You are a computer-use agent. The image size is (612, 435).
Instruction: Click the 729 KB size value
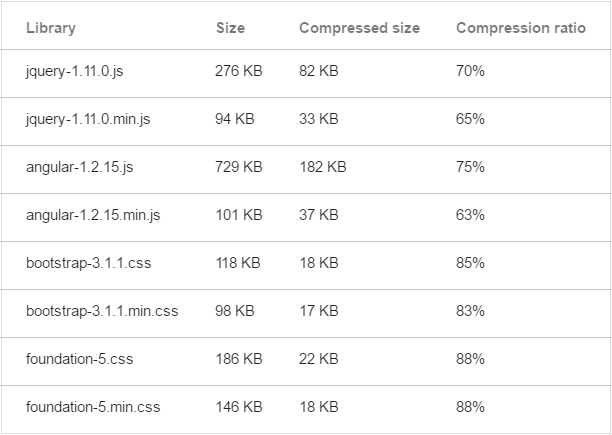click(x=238, y=167)
